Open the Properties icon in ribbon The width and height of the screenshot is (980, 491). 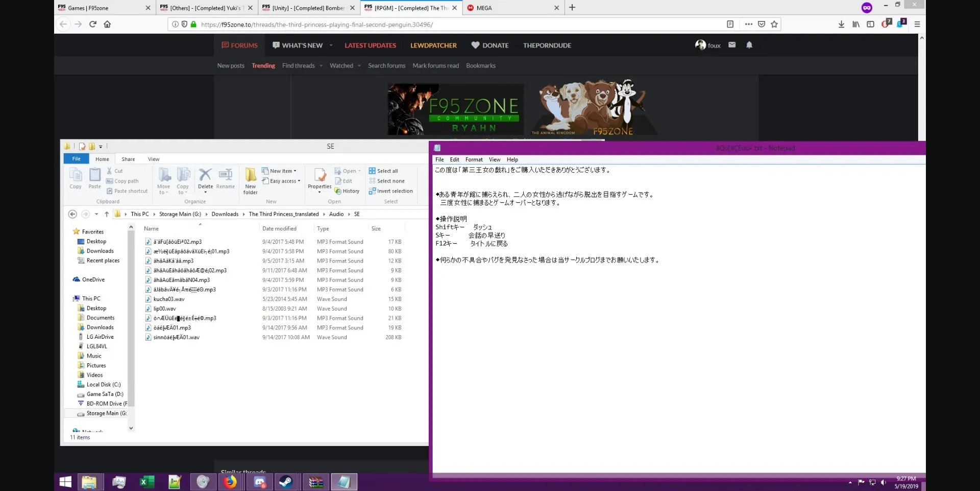[320, 179]
